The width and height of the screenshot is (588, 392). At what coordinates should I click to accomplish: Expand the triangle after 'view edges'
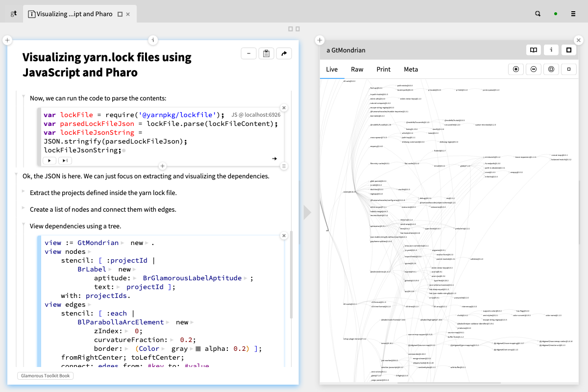coord(89,305)
